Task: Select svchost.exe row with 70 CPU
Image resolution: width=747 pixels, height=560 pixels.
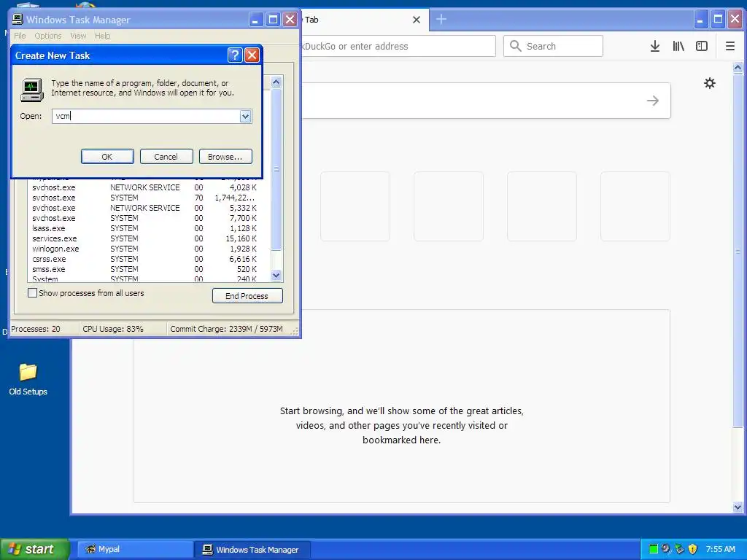Action: point(145,198)
